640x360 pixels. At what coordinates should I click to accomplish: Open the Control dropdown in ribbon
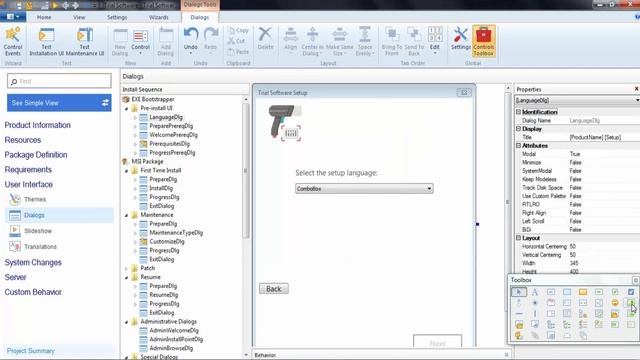point(140,41)
